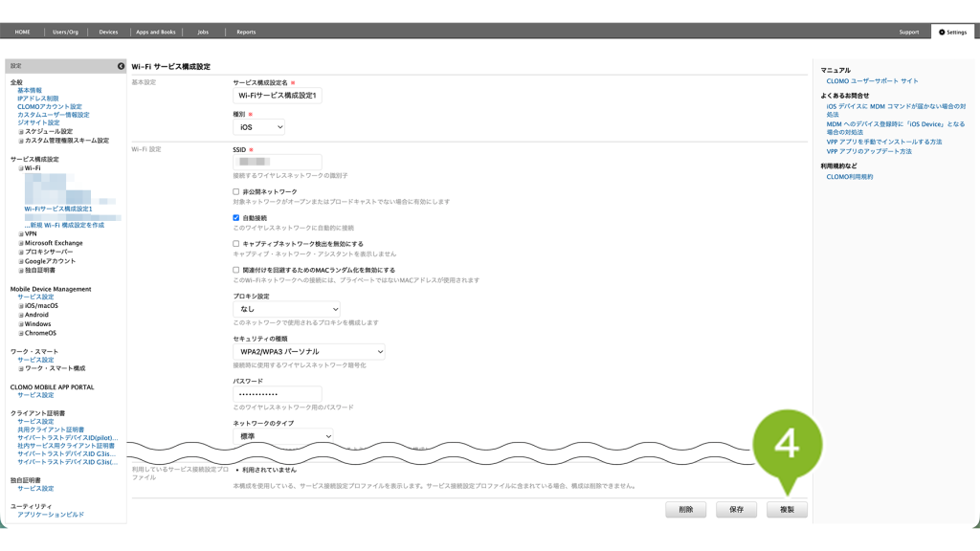980x551 pixels.
Task: Open プロキシ設定 dropdown
Action: pyautogui.click(x=286, y=309)
